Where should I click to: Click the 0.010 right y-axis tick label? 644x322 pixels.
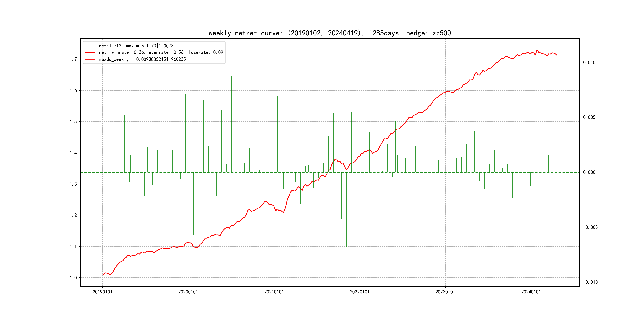[589, 62]
